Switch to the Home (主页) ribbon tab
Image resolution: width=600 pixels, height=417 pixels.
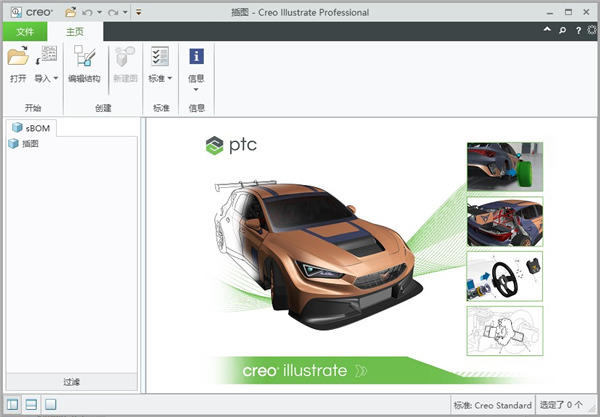coord(76,32)
